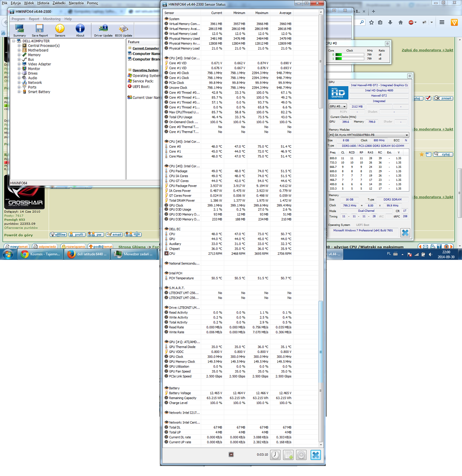Click the logging sheet icon in Sensor Status
This screenshot has height=476, width=462.
288,455
